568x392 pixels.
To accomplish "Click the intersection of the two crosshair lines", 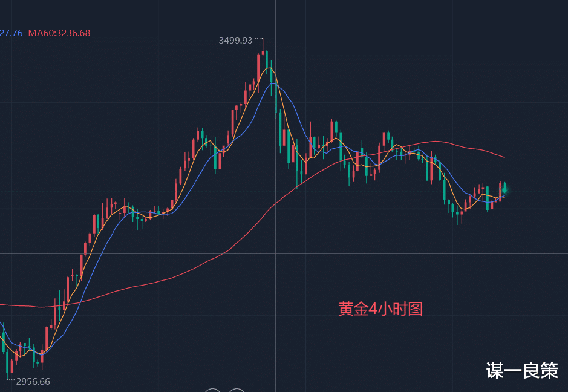I will (x=275, y=253).
